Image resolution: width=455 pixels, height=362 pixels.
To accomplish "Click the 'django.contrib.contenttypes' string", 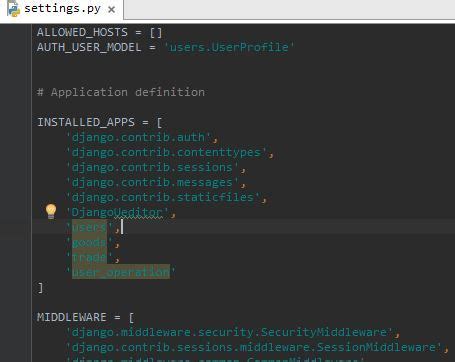I will 167,152.
